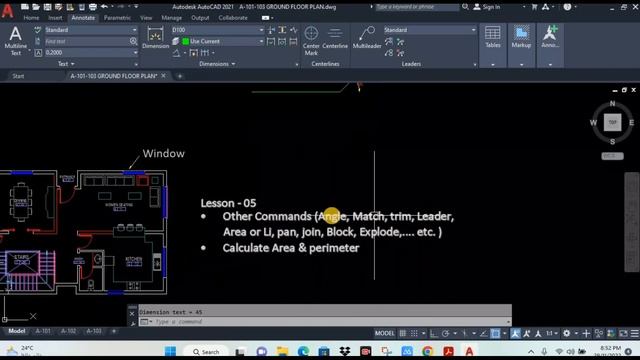The height and width of the screenshot is (360, 640).
Task: Open Google Chrome from the taskbar
Action: 427,351
